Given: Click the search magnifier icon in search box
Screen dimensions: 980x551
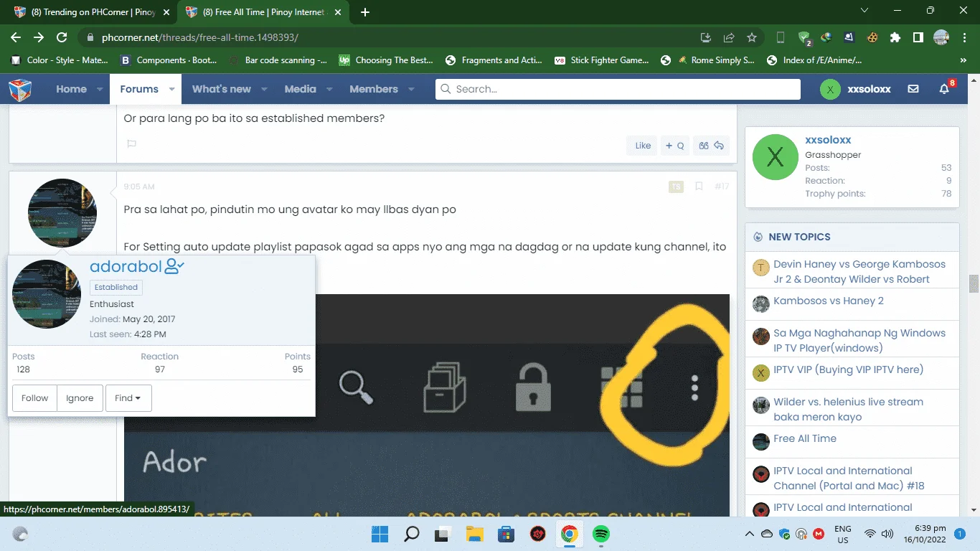Looking at the screenshot, I should click(446, 89).
